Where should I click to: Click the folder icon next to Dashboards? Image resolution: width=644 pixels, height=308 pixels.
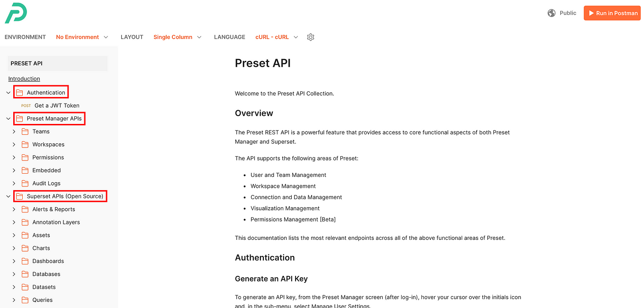pyautogui.click(x=26, y=261)
